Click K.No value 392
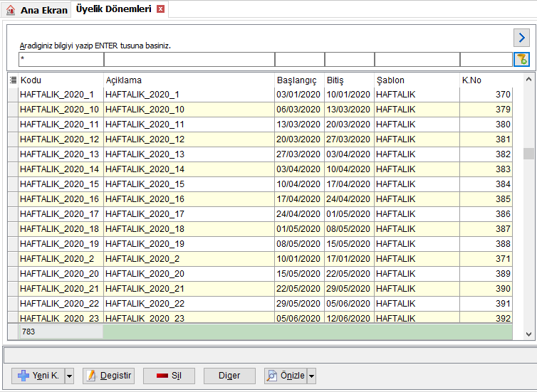 (x=486, y=318)
